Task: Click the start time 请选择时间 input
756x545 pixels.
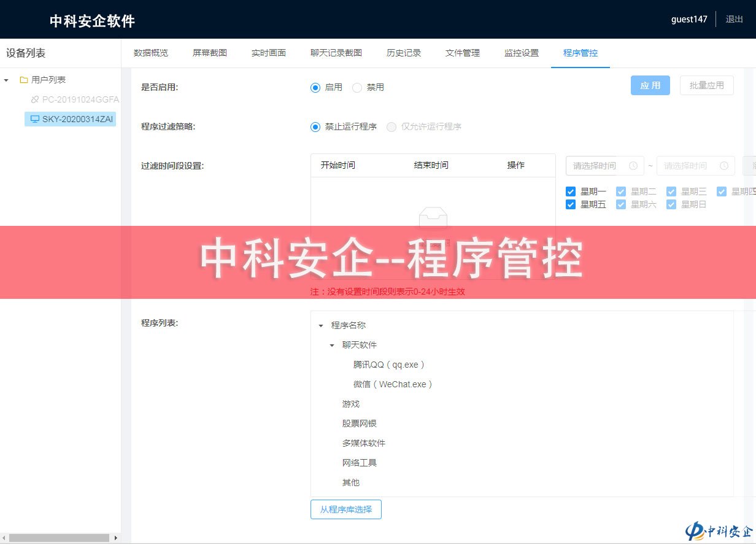Action: pyautogui.click(x=604, y=166)
